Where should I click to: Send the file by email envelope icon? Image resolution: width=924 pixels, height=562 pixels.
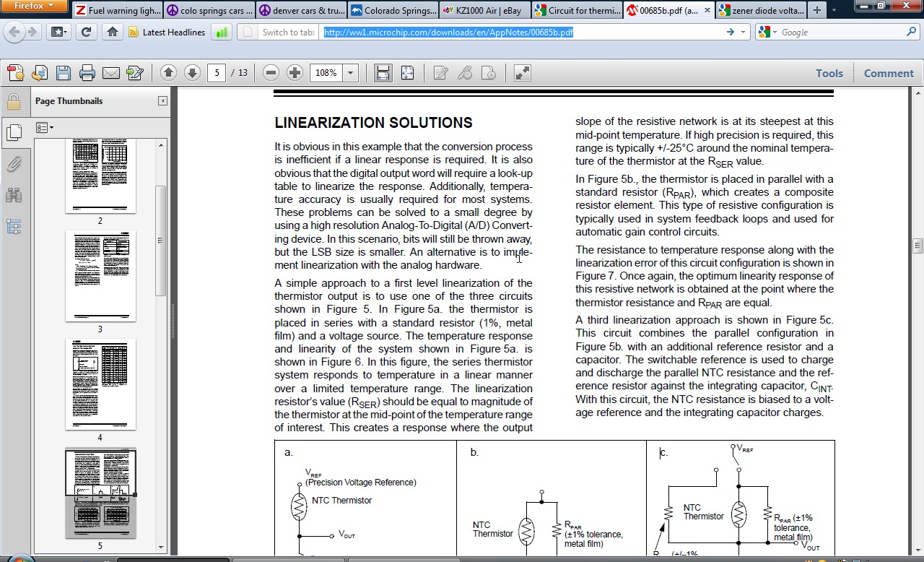[111, 73]
